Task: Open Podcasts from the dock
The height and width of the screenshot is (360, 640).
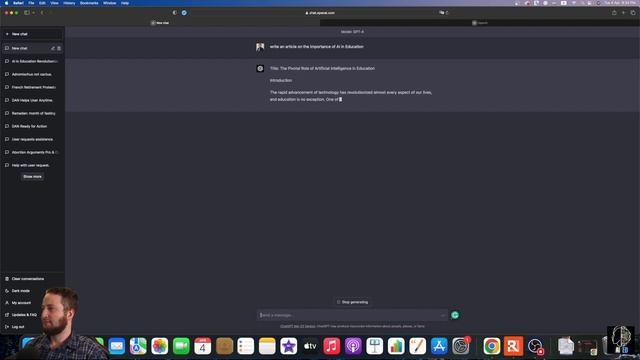Action: (353, 346)
